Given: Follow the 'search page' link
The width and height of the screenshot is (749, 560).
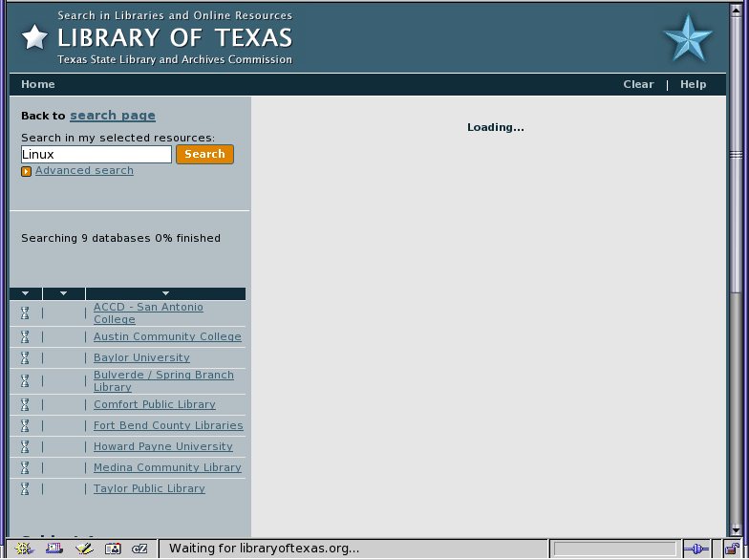Looking at the screenshot, I should click(112, 116).
